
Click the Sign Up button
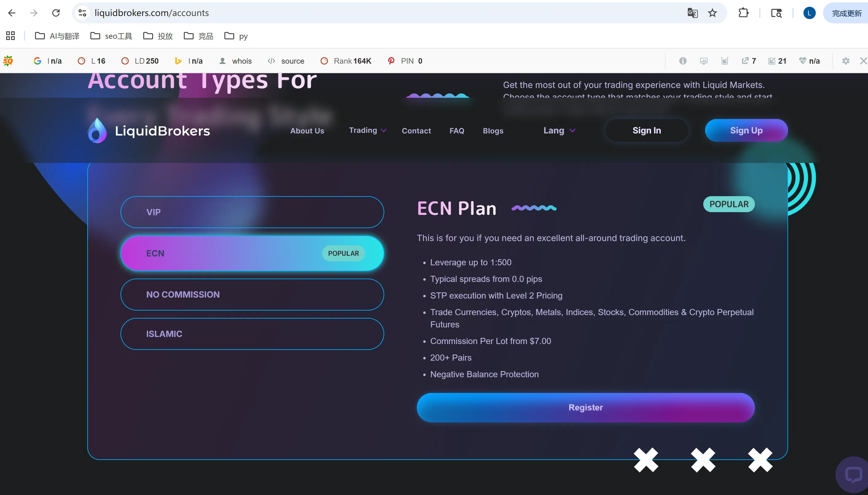[746, 131]
